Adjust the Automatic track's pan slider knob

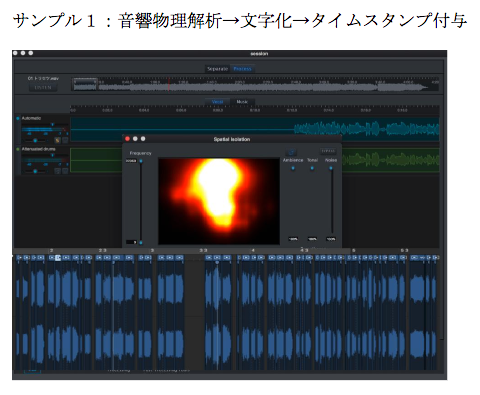[35, 141]
